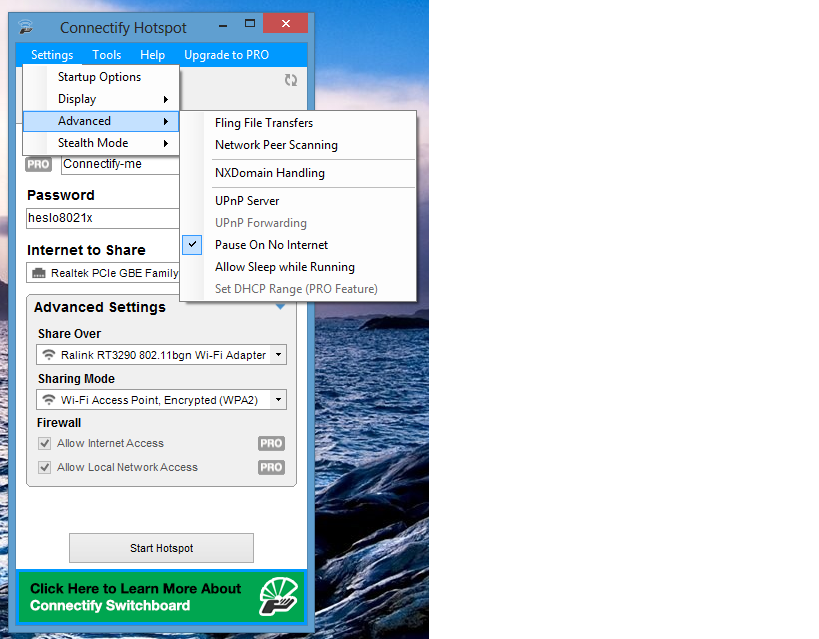The image size is (819, 639).
Task: Click PRO badge next to Allow Internet Access
Action: (271, 444)
